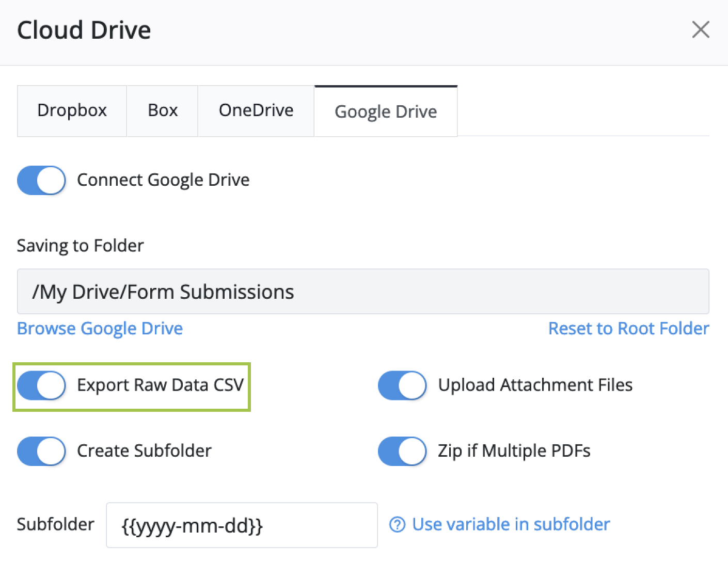The image size is (728, 579).
Task: Click the Zip if Multiple PDFs label text
Action: (514, 451)
